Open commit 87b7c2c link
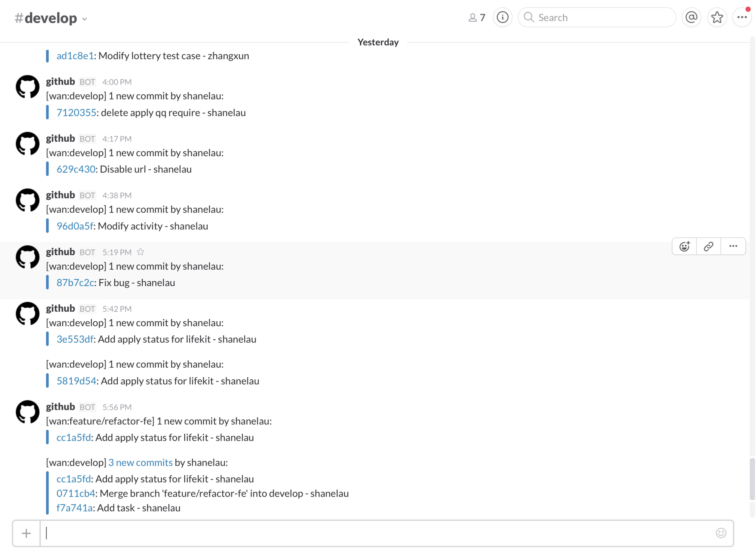This screenshot has height=559, width=756. pos(75,283)
